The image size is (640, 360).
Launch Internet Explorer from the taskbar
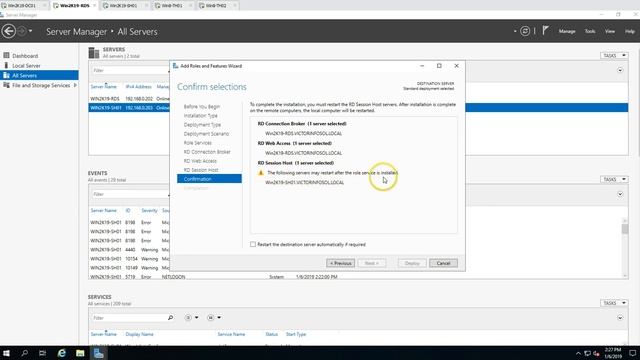(61, 353)
